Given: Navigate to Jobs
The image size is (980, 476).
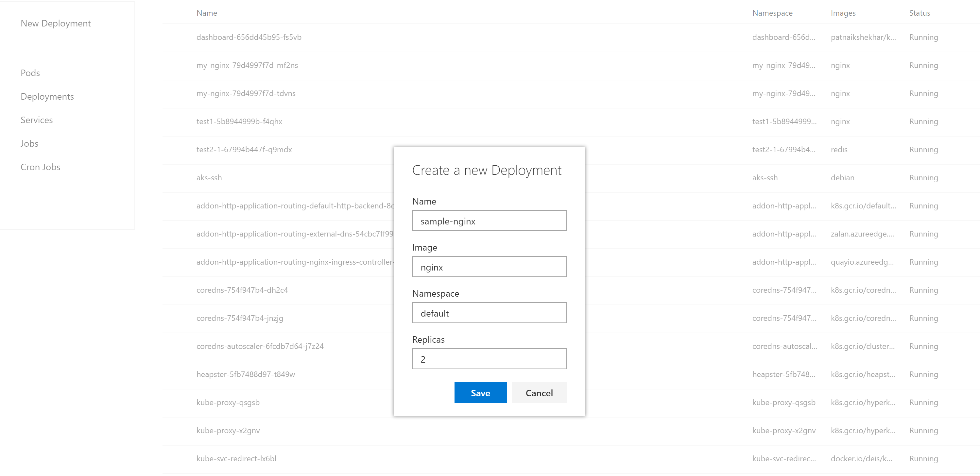Looking at the screenshot, I should [x=29, y=144].
